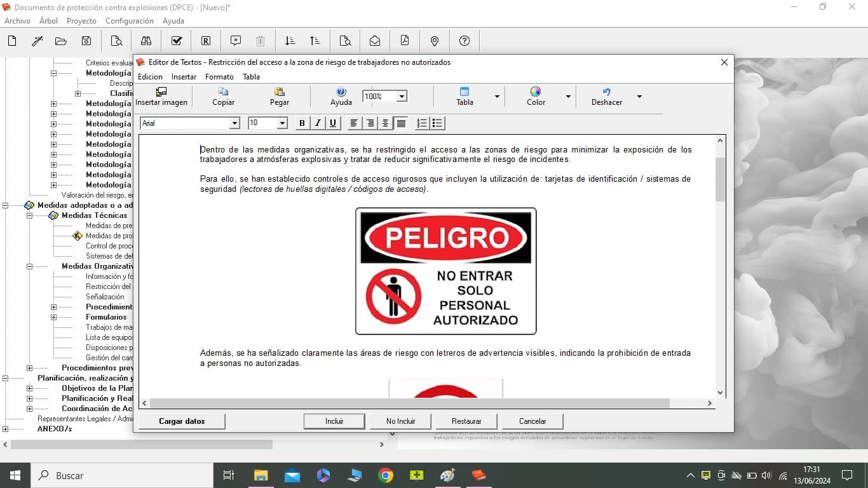This screenshot has width=868, height=488.
Task: Click the Incluir button
Action: pos(334,421)
